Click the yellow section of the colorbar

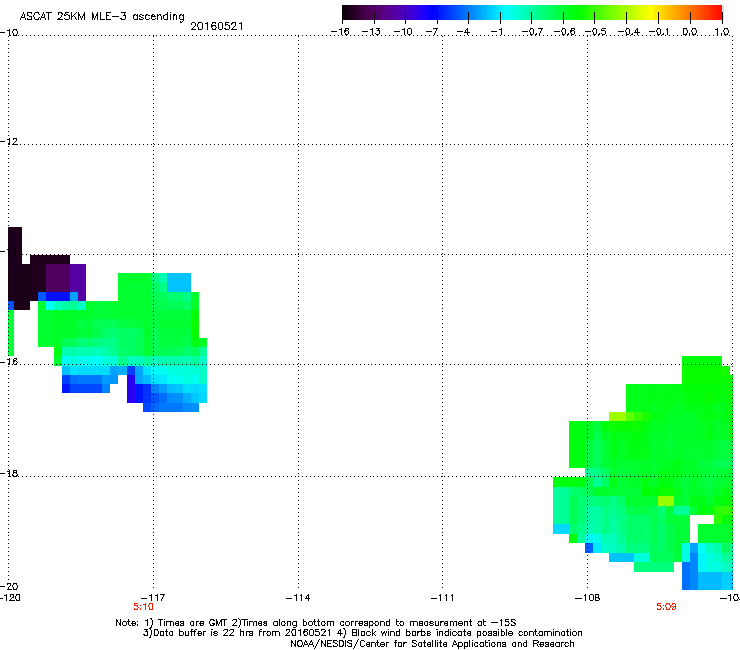click(x=654, y=13)
